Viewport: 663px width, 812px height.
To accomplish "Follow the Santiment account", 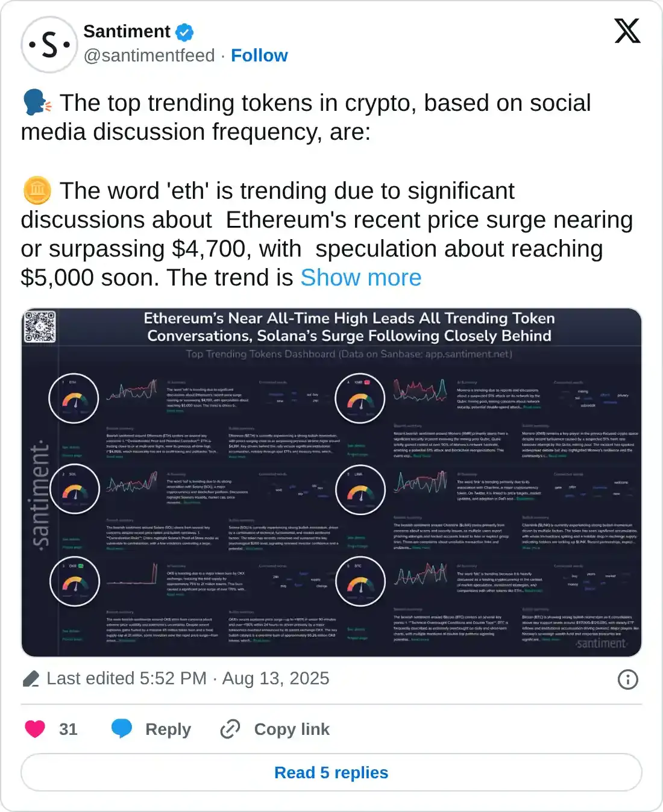I will 259,55.
